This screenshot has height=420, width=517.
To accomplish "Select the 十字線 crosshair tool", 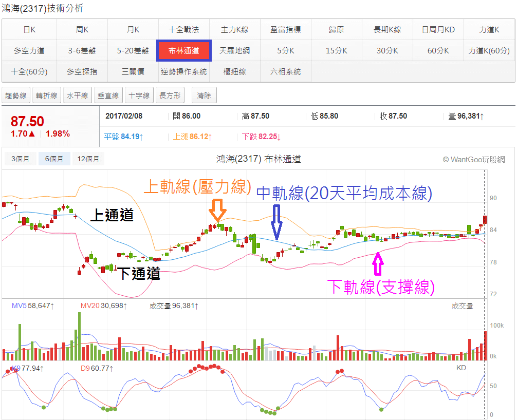I will [x=139, y=96].
